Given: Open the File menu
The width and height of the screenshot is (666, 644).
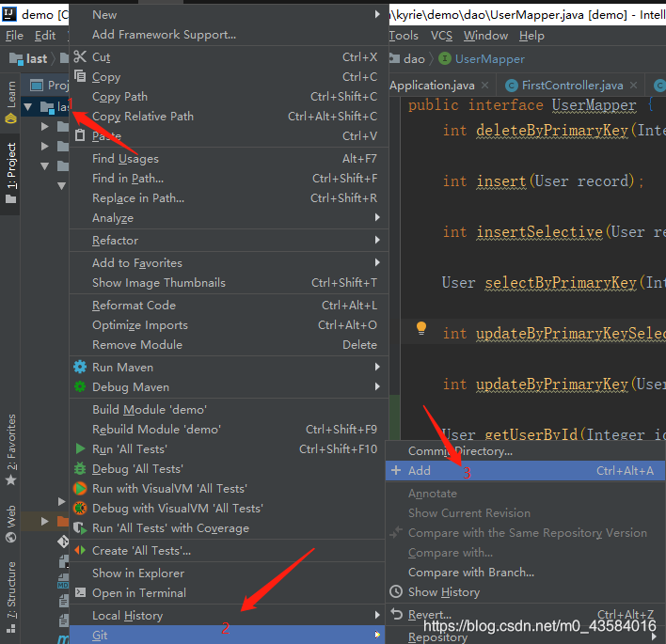Looking at the screenshot, I should coord(14,36).
